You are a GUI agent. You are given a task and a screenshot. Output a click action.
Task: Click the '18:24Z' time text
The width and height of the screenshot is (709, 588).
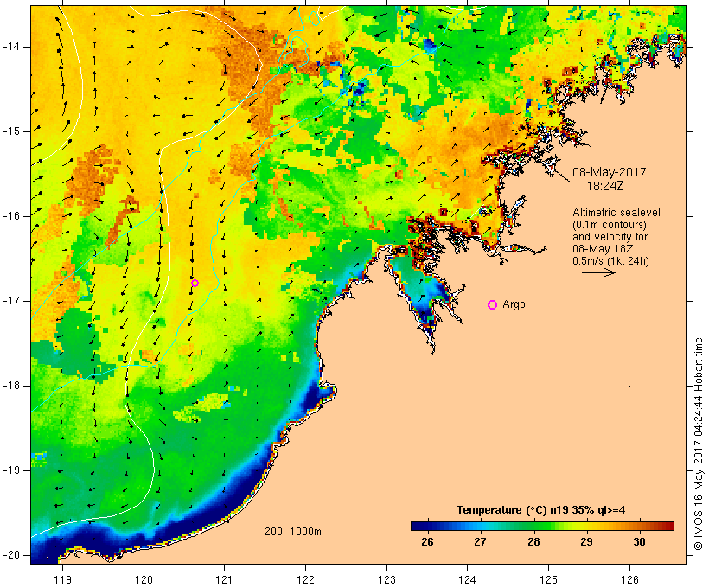point(605,186)
